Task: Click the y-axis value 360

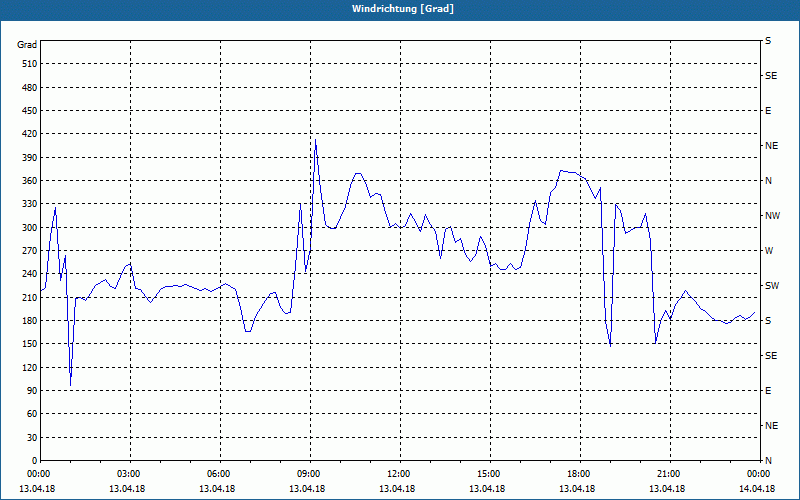Action: (x=31, y=181)
